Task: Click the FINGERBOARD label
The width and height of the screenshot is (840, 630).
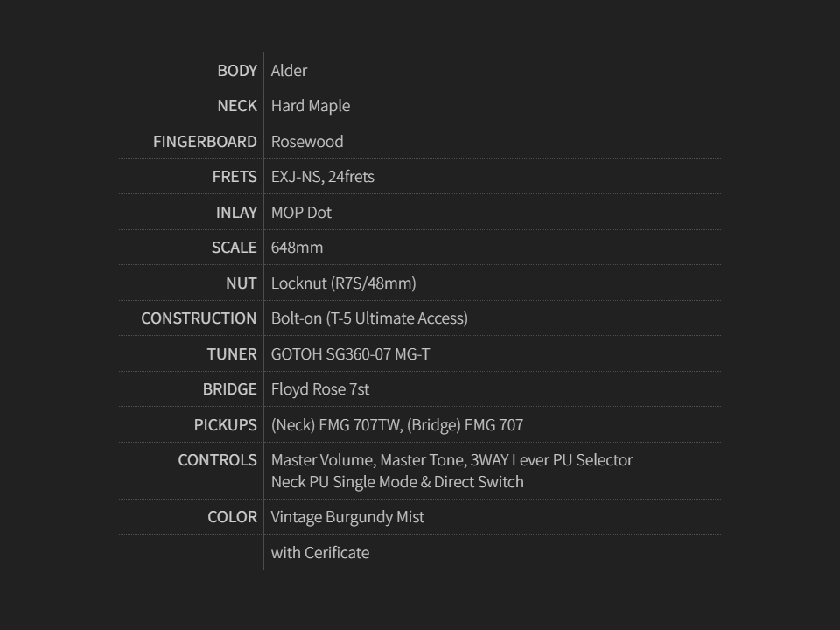Action: [x=205, y=142]
